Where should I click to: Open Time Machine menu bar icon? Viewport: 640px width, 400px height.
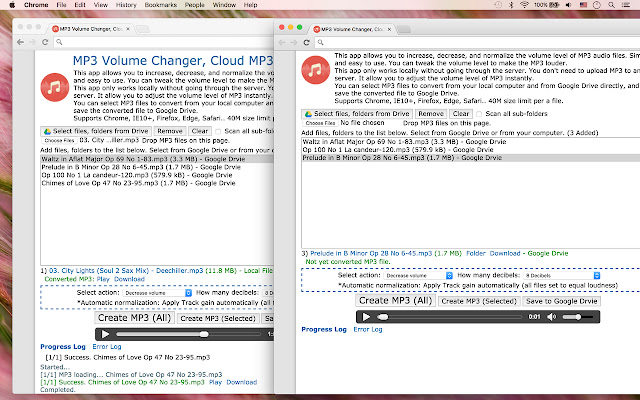[x=498, y=5]
